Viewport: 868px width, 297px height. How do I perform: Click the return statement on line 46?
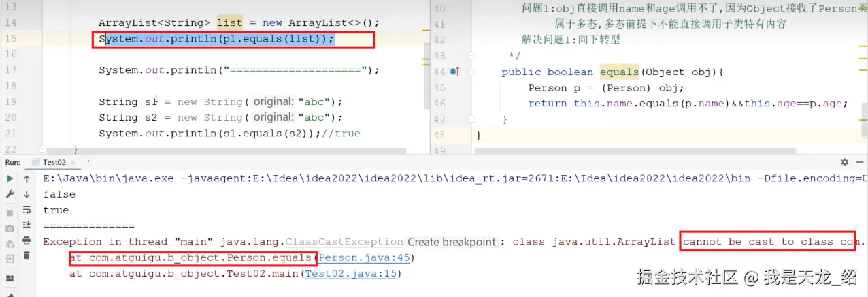pos(688,104)
